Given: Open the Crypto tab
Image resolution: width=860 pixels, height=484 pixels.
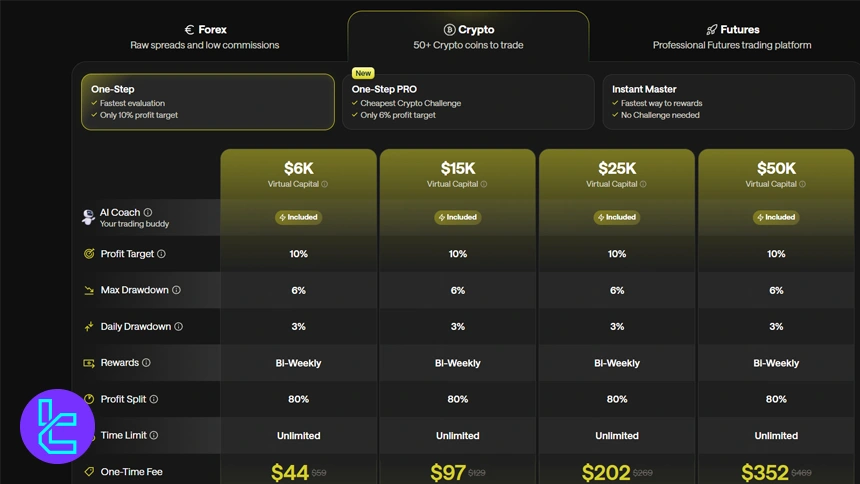Looking at the screenshot, I should pos(468,37).
